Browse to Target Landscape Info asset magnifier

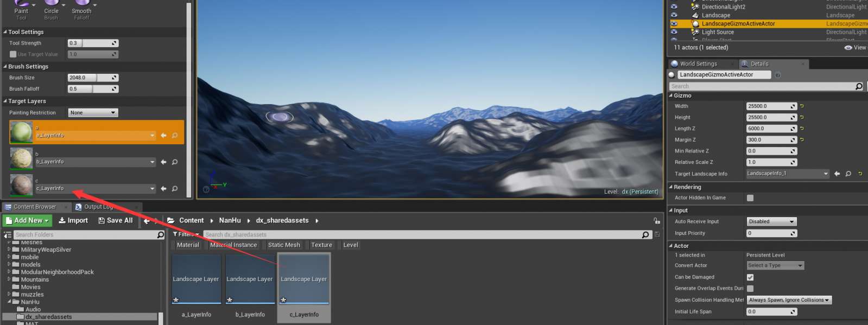[848, 174]
